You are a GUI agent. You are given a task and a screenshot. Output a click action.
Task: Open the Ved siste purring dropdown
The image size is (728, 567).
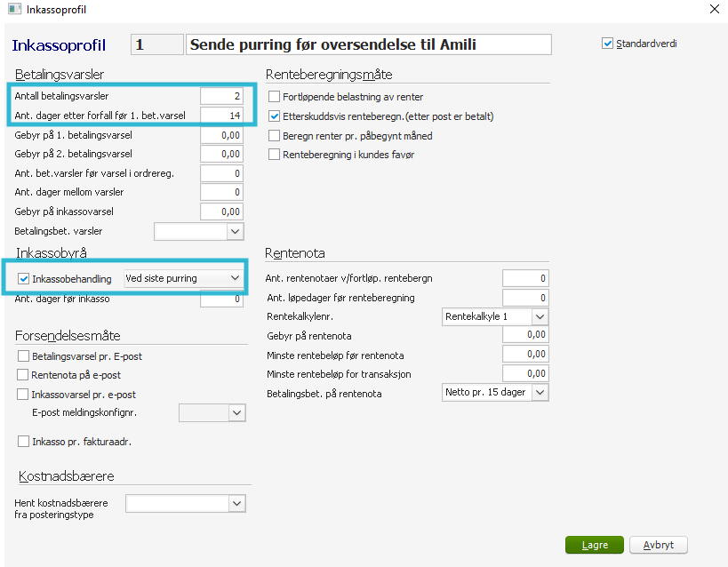[x=235, y=278]
